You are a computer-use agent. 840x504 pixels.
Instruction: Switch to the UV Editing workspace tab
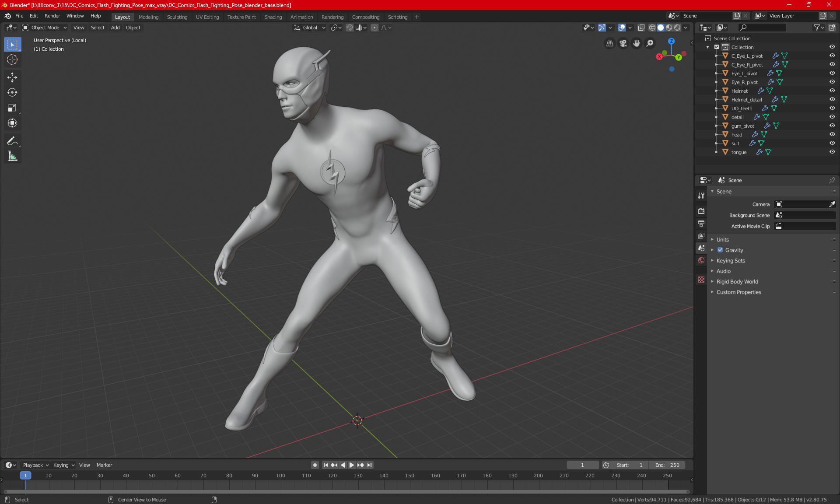207,17
